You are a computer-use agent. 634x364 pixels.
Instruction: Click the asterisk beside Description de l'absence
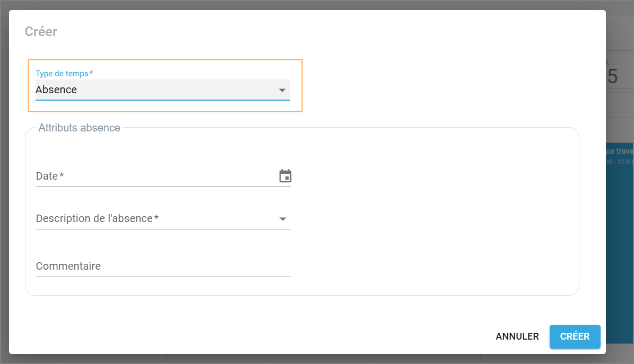(x=157, y=218)
